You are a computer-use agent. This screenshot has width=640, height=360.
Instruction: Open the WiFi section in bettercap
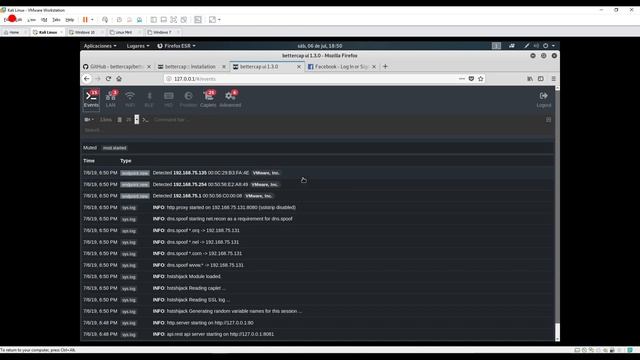click(x=130, y=100)
